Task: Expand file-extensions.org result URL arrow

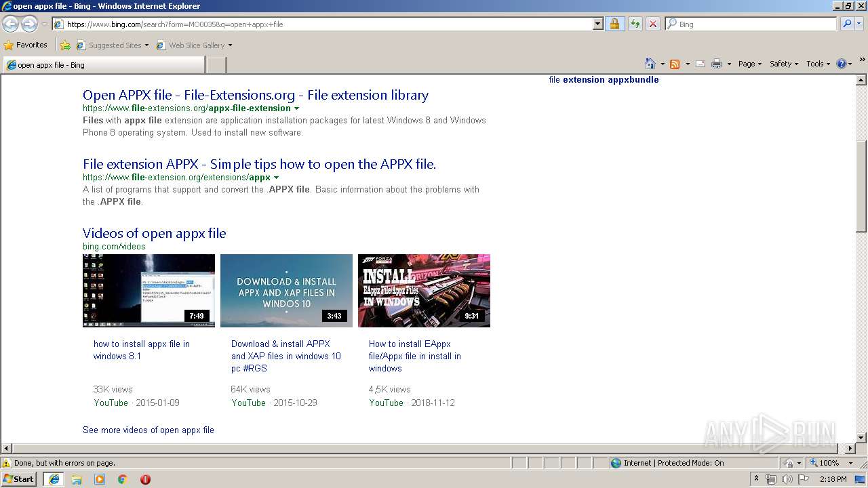Action: (296, 108)
